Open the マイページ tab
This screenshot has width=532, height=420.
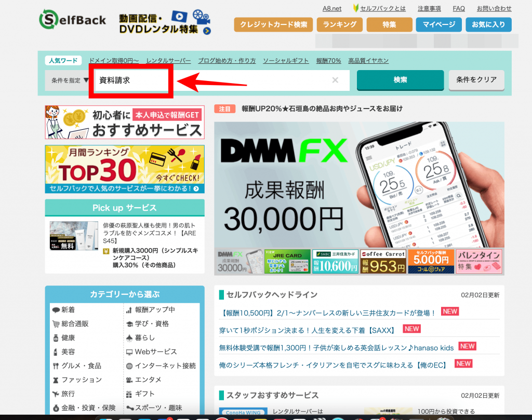pos(439,24)
